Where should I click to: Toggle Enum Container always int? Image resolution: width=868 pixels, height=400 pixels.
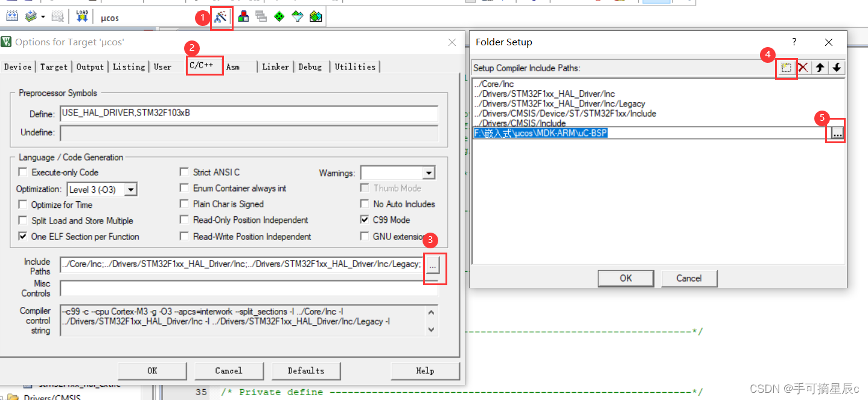point(184,188)
